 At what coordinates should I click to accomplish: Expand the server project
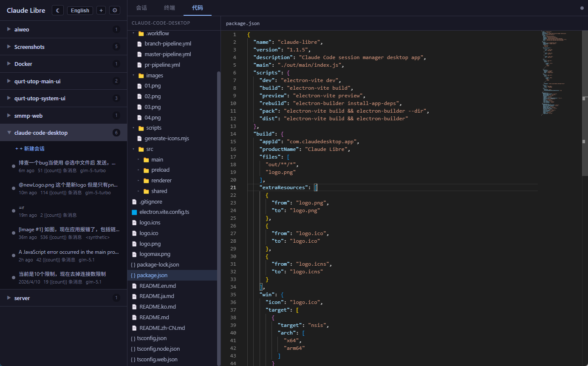(9, 298)
